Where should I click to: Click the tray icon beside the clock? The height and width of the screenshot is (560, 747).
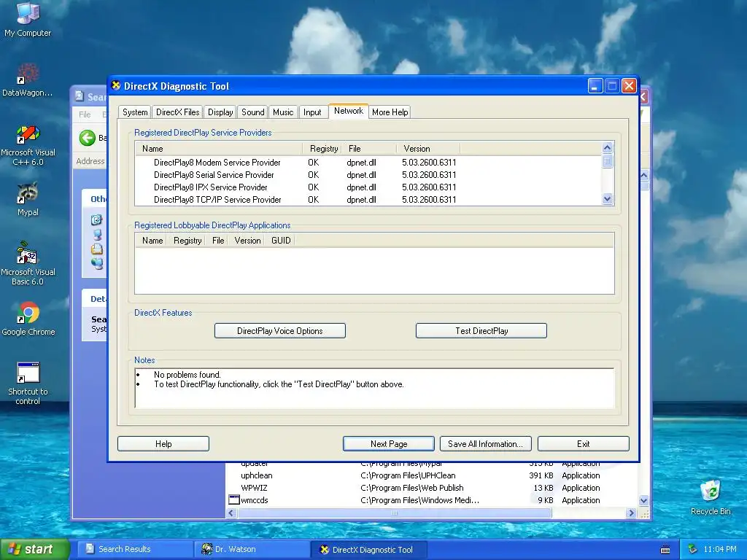(693, 549)
